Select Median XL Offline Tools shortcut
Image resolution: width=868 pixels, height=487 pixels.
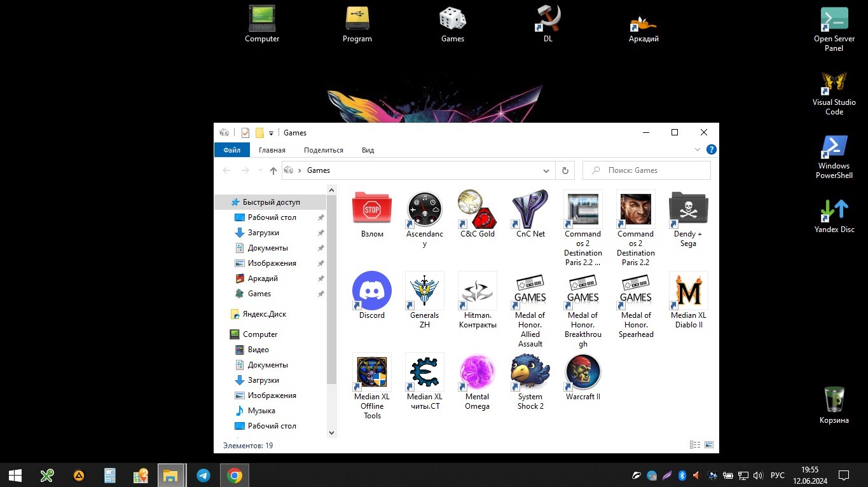372,387
